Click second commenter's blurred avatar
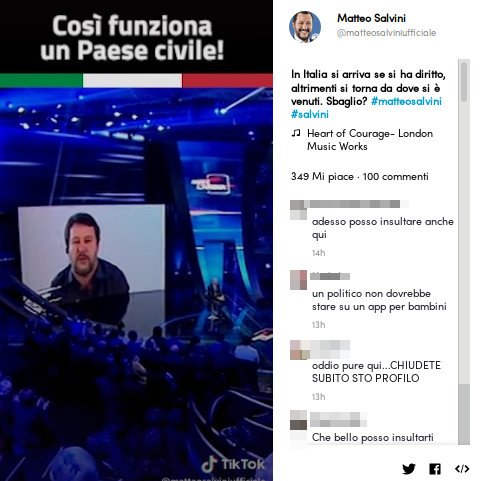Viewport: 484px width, 481px height. coord(298,280)
